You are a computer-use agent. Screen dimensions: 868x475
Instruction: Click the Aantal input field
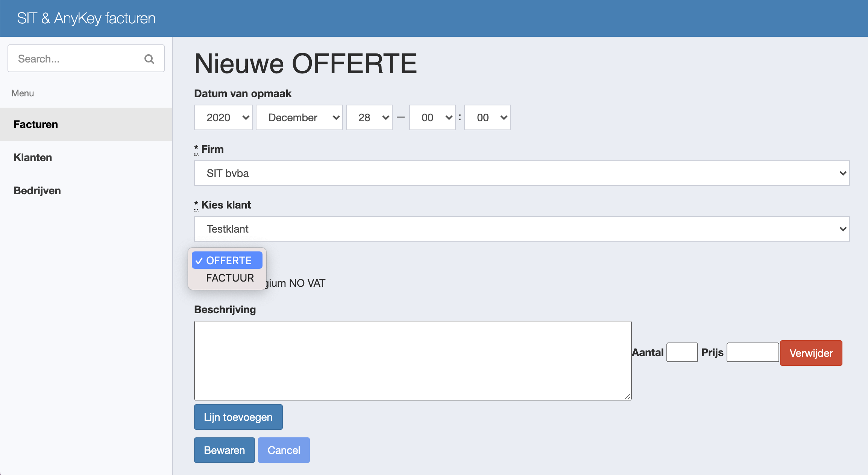(x=682, y=352)
